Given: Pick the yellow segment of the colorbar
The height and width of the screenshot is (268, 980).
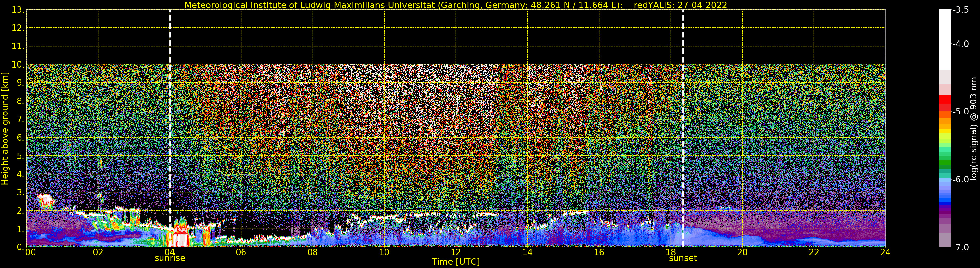Looking at the screenshot, I should click(x=945, y=131).
